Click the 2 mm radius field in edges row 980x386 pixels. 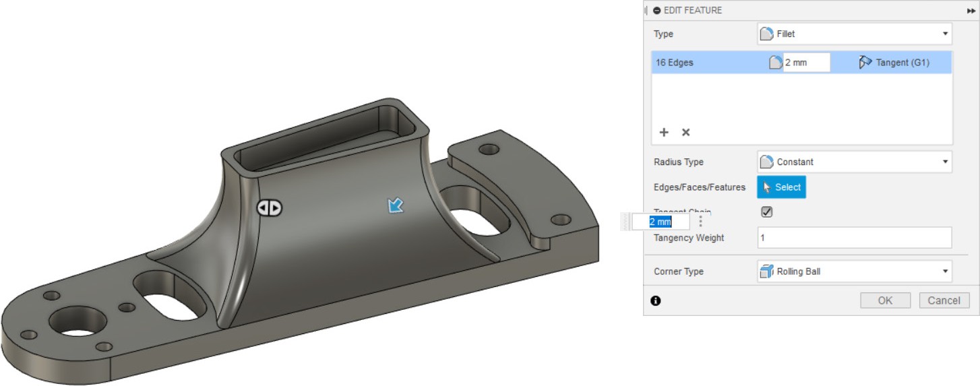(x=805, y=63)
